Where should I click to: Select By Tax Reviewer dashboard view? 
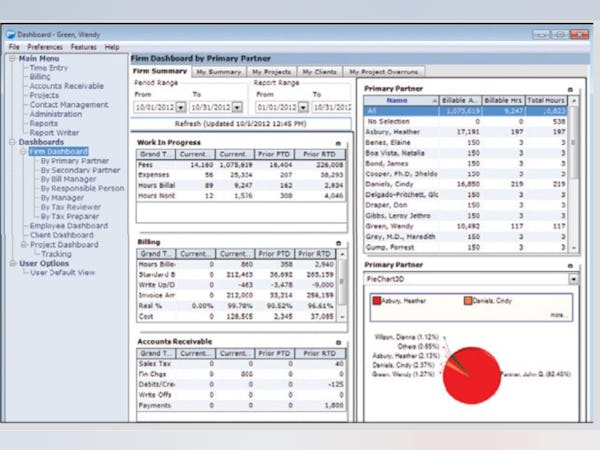pyautogui.click(x=71, y=207)
